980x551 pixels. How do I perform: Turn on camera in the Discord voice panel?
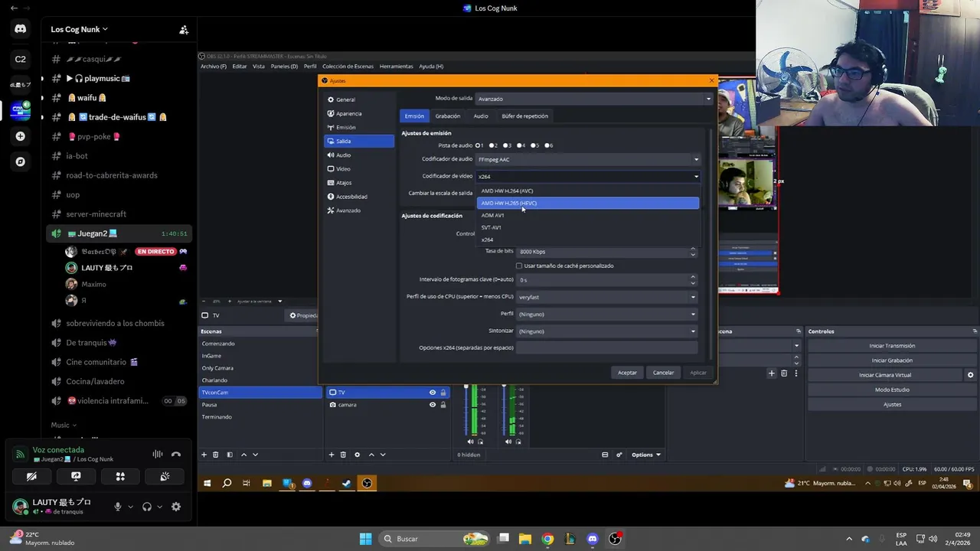click(x=31, y=476)
